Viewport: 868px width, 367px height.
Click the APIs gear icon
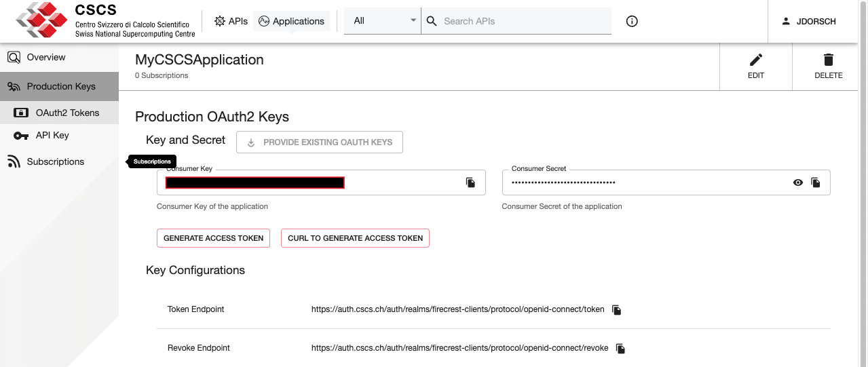tap(220, 21)
